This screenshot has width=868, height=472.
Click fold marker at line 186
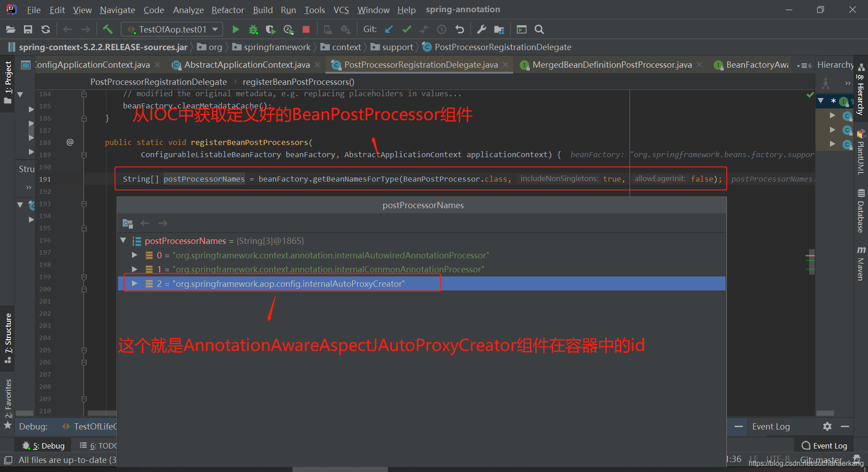tap(84, 118)
